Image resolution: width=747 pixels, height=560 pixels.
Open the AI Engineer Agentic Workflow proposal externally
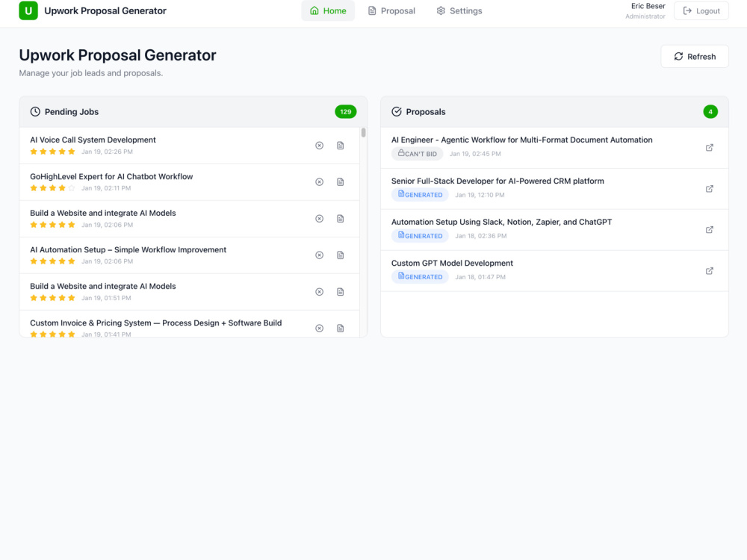710,148
